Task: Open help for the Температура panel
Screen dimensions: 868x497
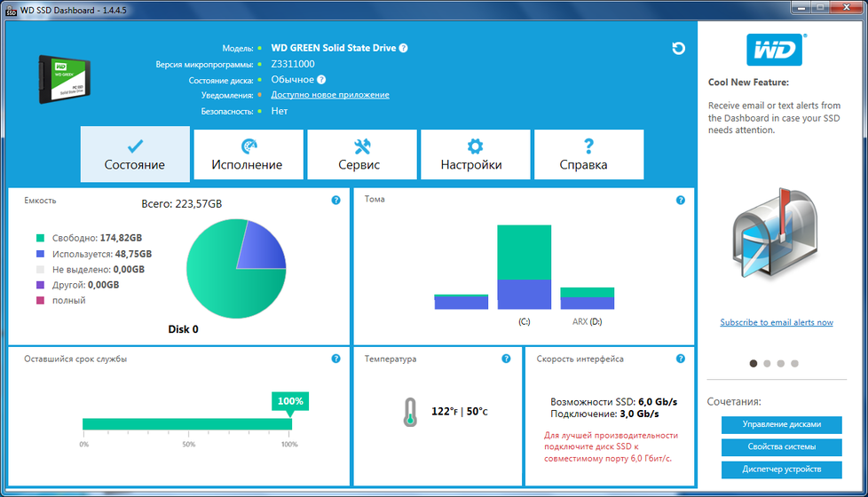Action: pos(506,359)
